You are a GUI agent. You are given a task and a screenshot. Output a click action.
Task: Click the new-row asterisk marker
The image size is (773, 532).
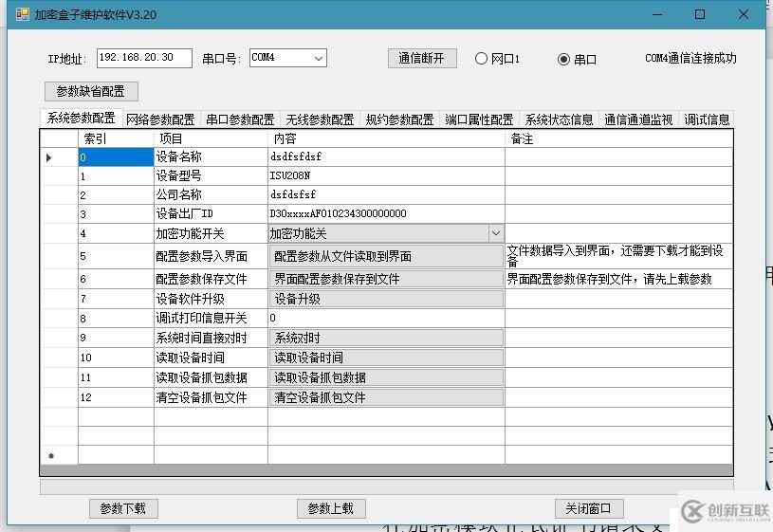(51, 456)
